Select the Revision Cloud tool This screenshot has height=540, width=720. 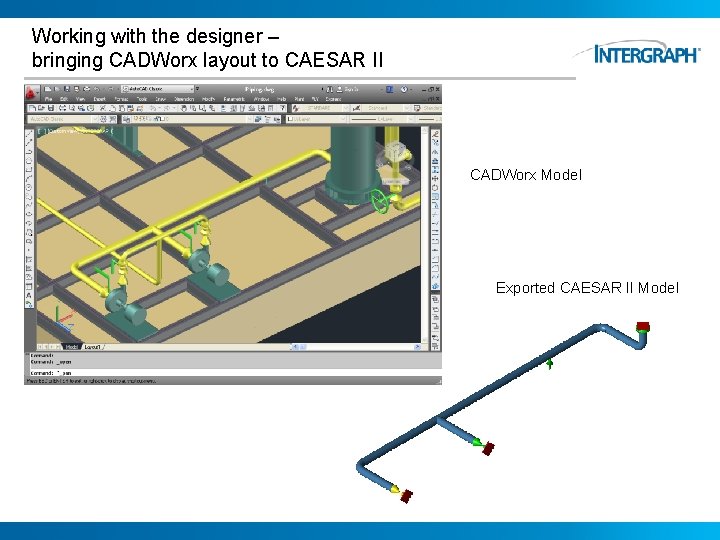pos(29,197)
